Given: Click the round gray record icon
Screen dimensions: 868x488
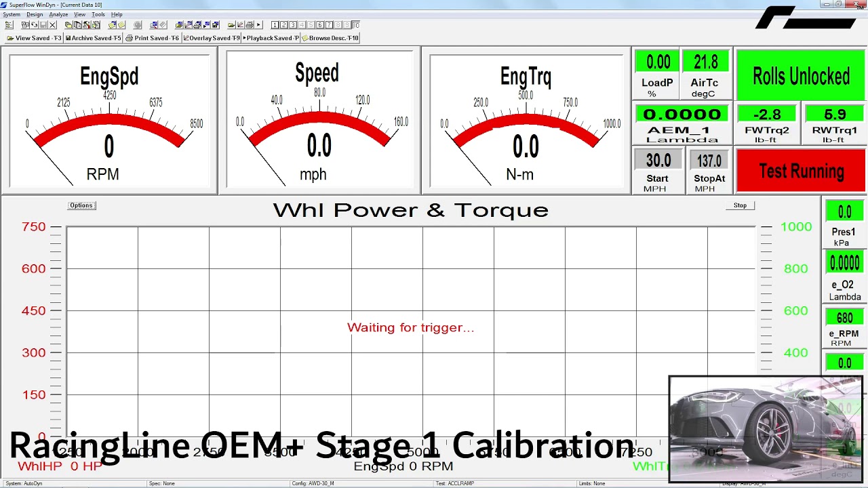Looking at the screenshot, I should point(138,25).
